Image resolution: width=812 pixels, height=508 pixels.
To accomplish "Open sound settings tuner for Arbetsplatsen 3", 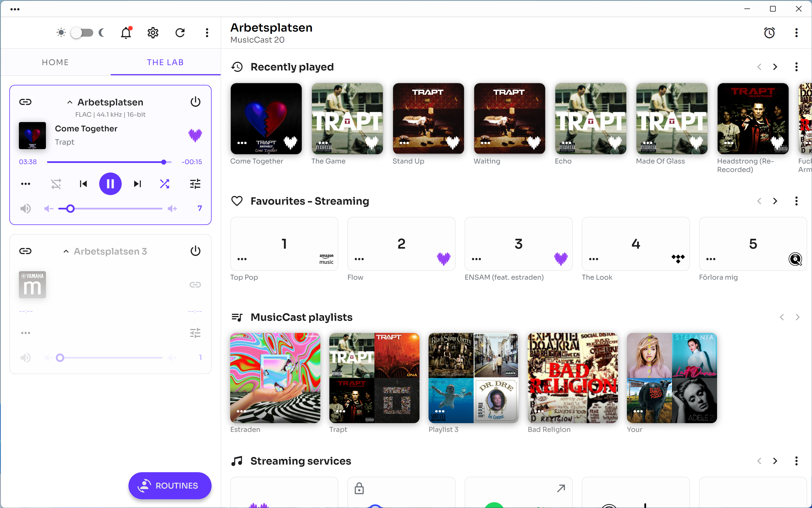I will [x=195, y=333].
